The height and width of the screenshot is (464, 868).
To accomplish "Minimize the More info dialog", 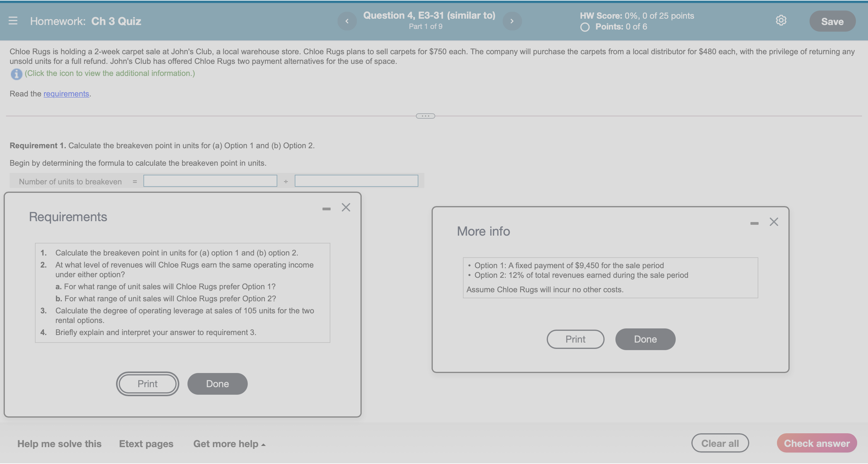I will (x=754, y=223).
